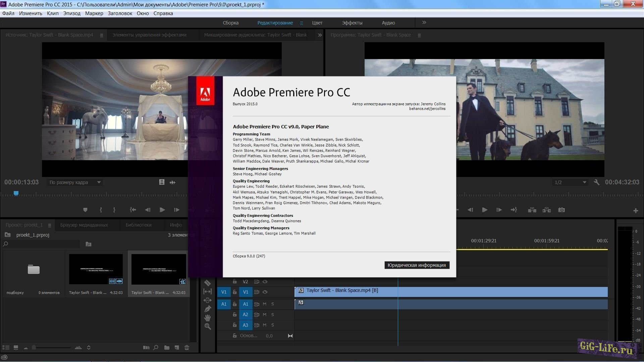Click Export Frame camera icon
The image size is (644, 362).
[561, 210]
